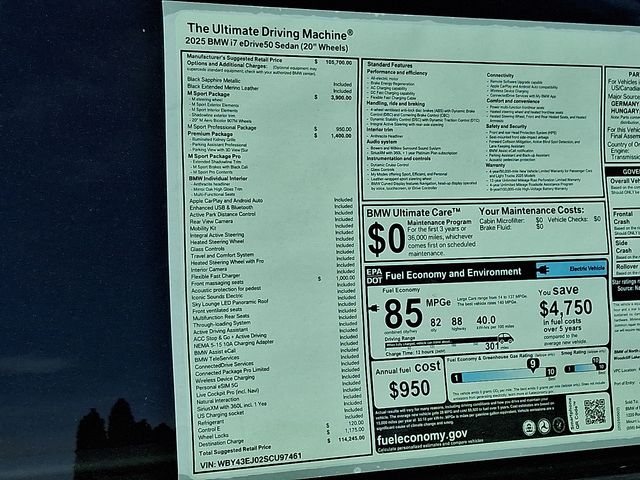Click the EPA DOT logo
The width and height of the screenshot is (640, 480).
click(374, 276)
